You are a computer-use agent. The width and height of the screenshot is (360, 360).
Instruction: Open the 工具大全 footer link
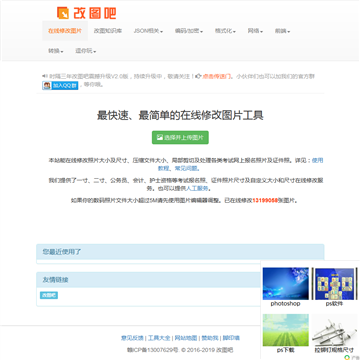pos(159,338)
